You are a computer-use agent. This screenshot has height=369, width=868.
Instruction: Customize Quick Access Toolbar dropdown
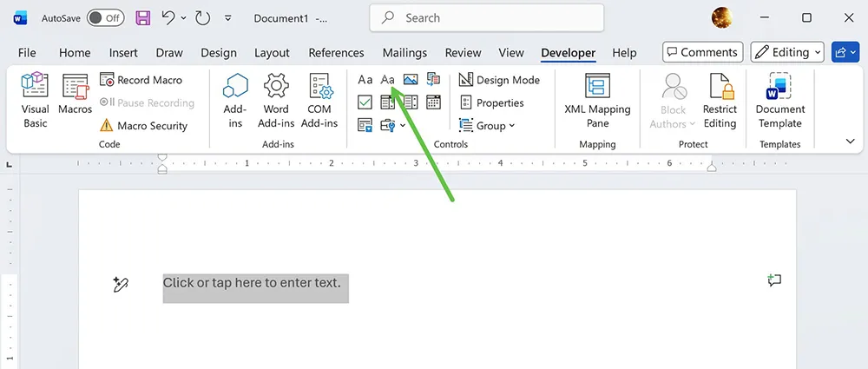228,18
